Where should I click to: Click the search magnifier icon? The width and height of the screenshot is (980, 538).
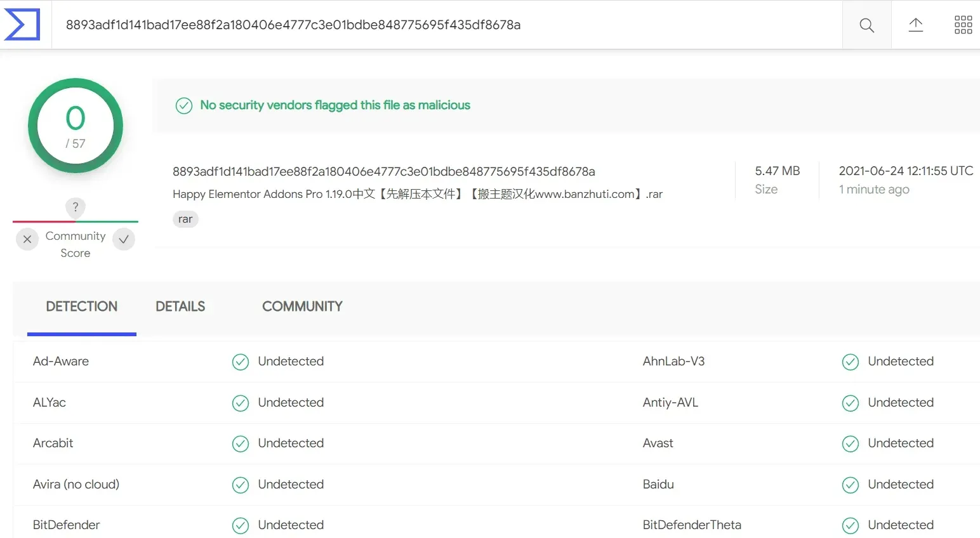click(866, 25)
